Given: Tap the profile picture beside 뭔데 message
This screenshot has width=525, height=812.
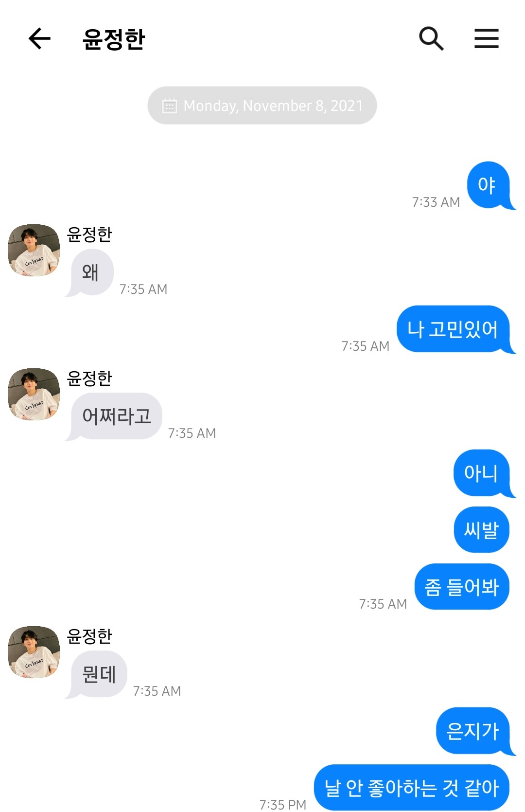Looking at the screenshot, I should click(34, 652).
